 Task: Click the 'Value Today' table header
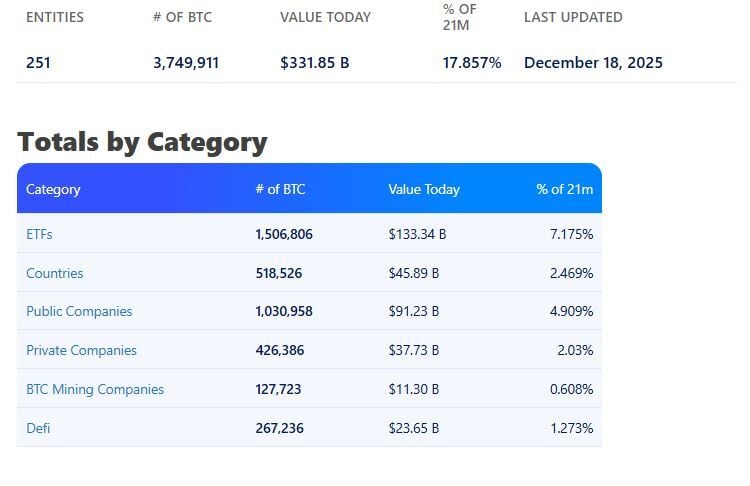tap(424, 189)
